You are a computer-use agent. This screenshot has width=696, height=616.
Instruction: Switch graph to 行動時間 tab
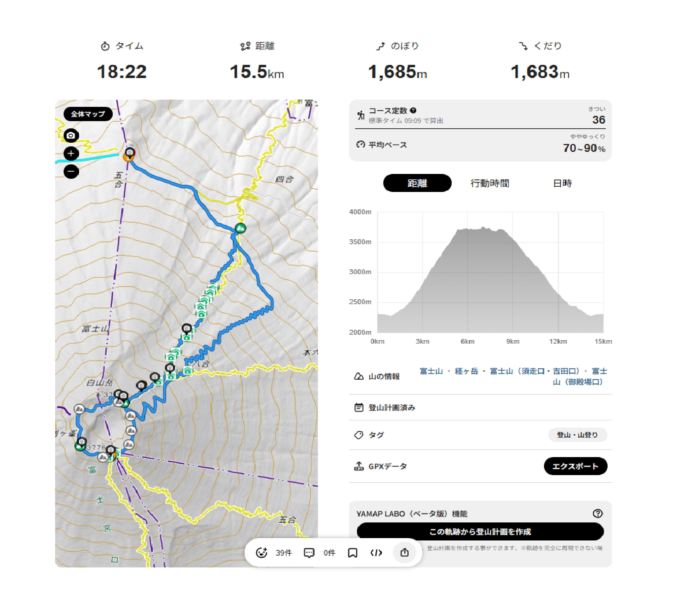pos(490,183)
